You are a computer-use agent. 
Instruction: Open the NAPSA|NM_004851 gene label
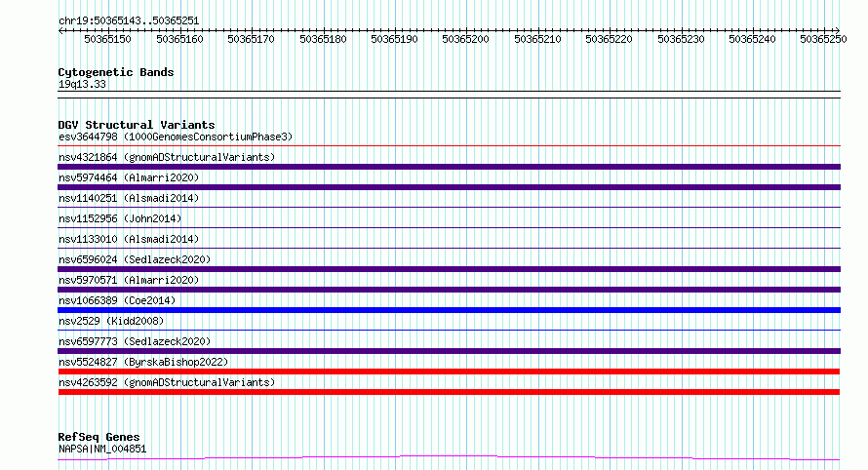(x=102, y=449)
